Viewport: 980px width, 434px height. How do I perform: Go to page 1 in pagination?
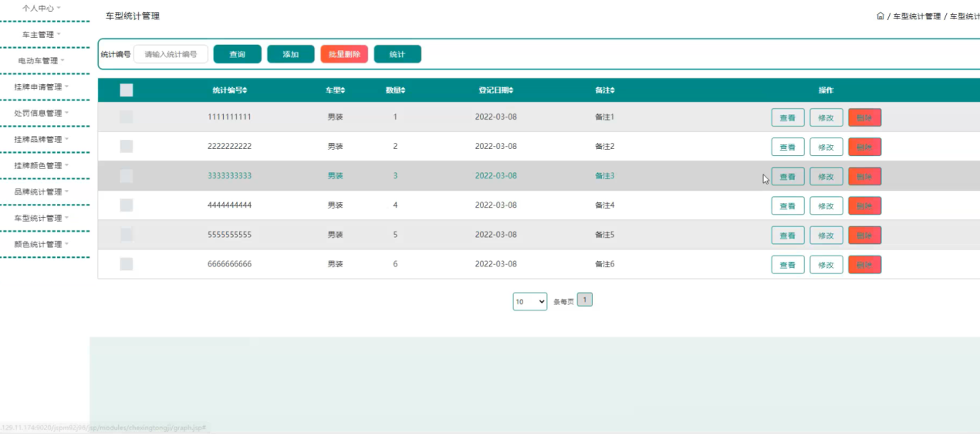click(x=585, y=300)
